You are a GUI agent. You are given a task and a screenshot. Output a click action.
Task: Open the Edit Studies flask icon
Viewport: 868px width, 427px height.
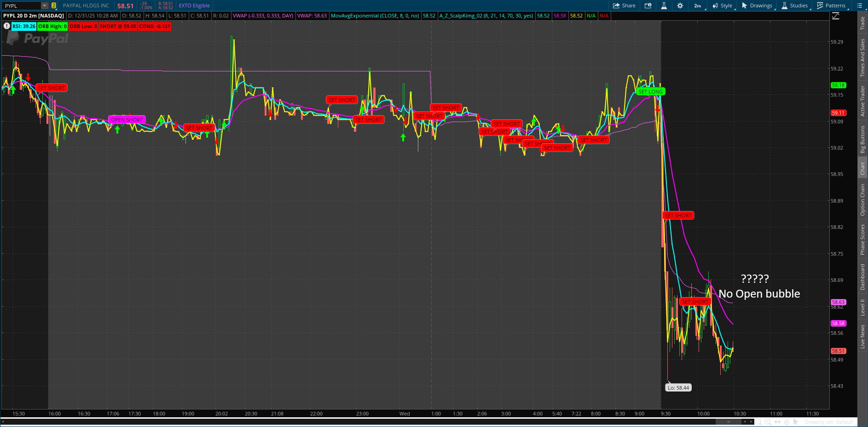664,6
